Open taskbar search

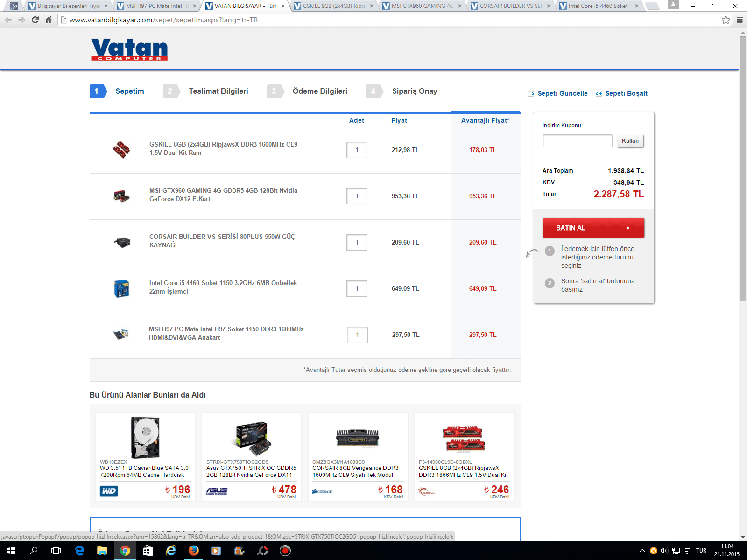[34, 551]
